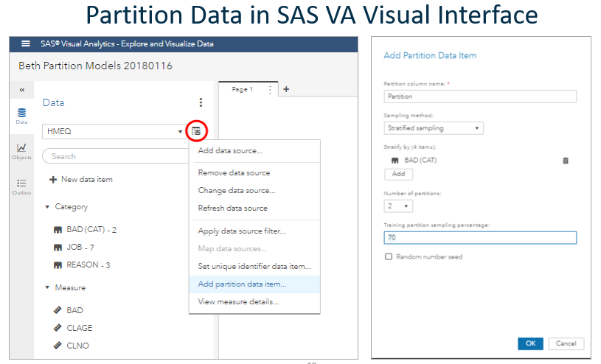Open the Number of partitions dropdown

398,206
